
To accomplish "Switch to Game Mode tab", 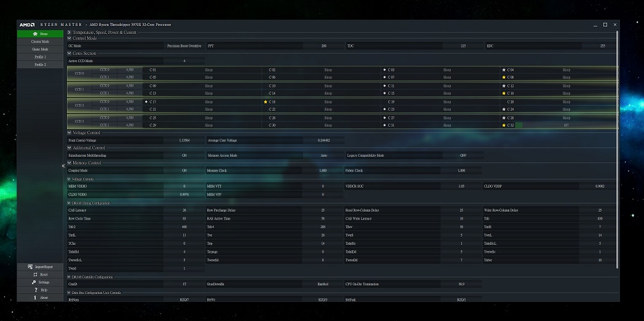I will 40,49.
